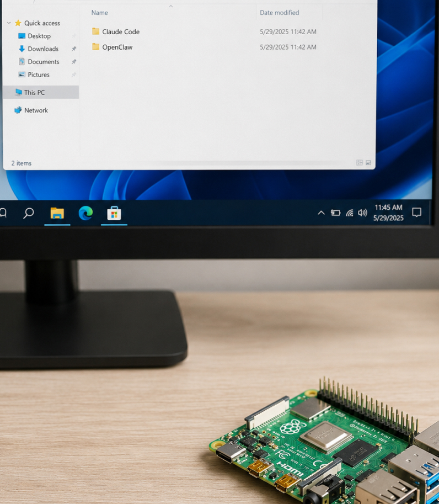Sort files by the Name column
This screenshot has height=504, width=439.
[99, 13]
